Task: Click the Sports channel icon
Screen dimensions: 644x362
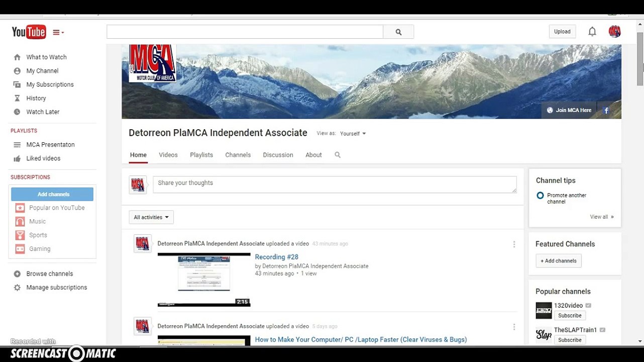Action: 20,235
